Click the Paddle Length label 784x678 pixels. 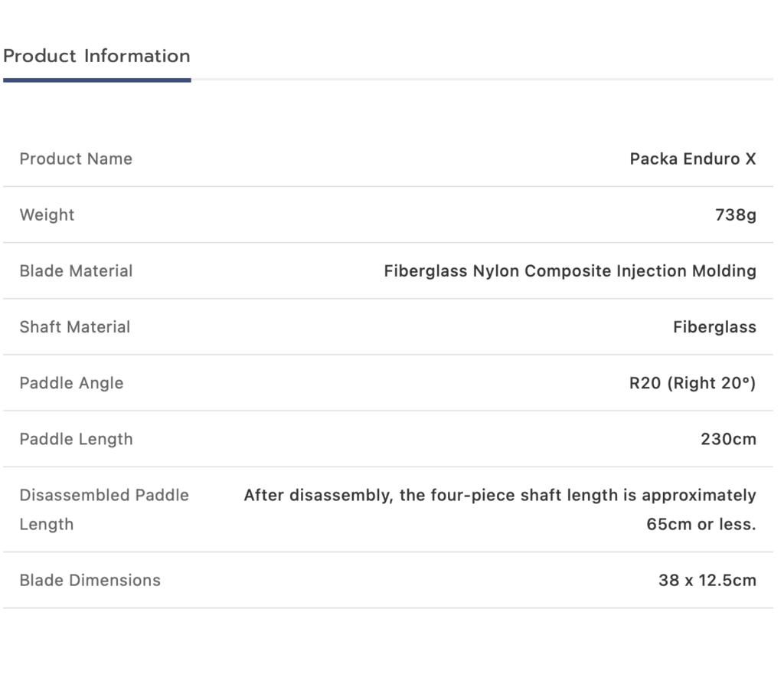coord(76,439)
